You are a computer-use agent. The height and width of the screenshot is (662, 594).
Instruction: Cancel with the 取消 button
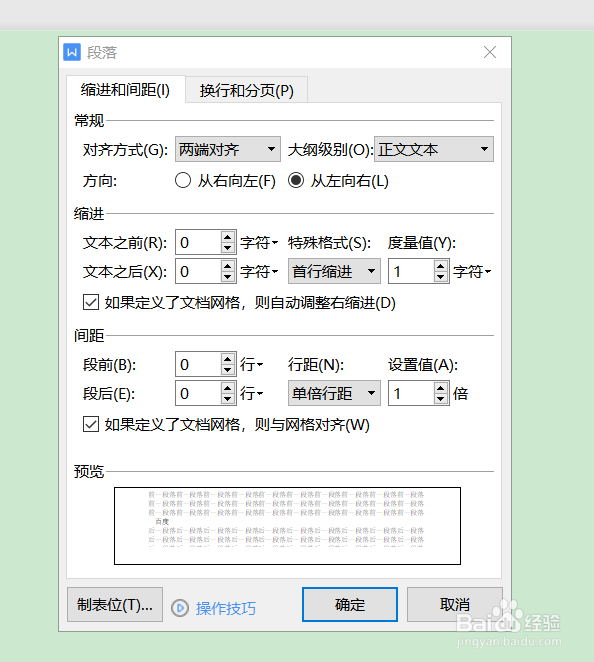[455, 605]
